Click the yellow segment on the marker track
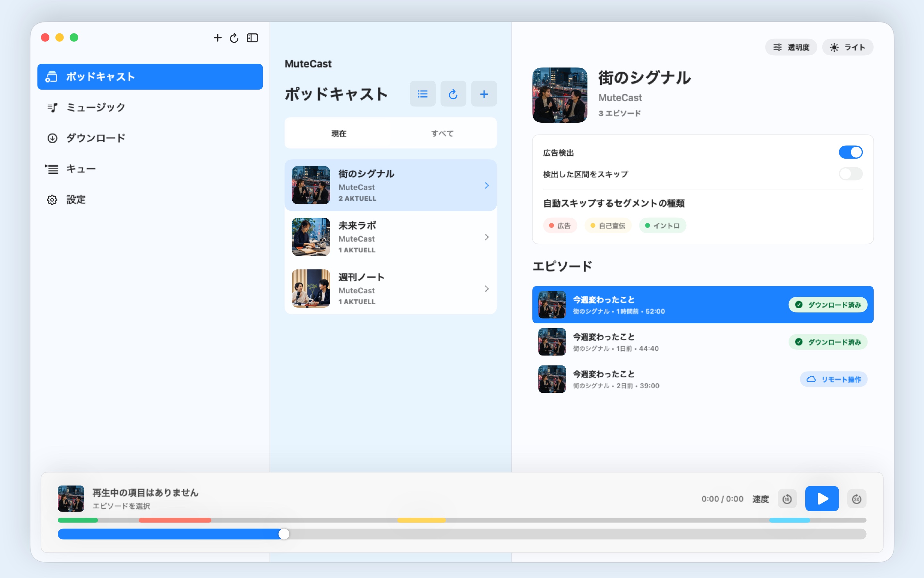The width and height of the screenshot is (924, 578). click(x=422, y=520)
